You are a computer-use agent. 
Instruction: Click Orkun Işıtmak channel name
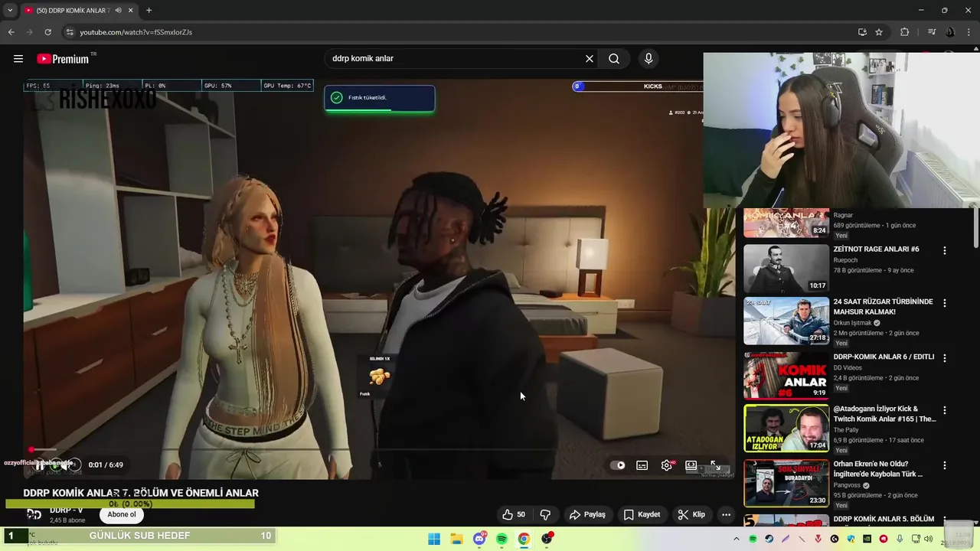click(x=853, y=323)
